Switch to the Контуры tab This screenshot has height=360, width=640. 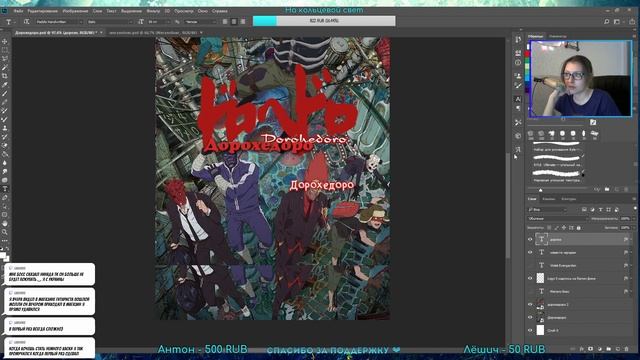coord(568,199)
